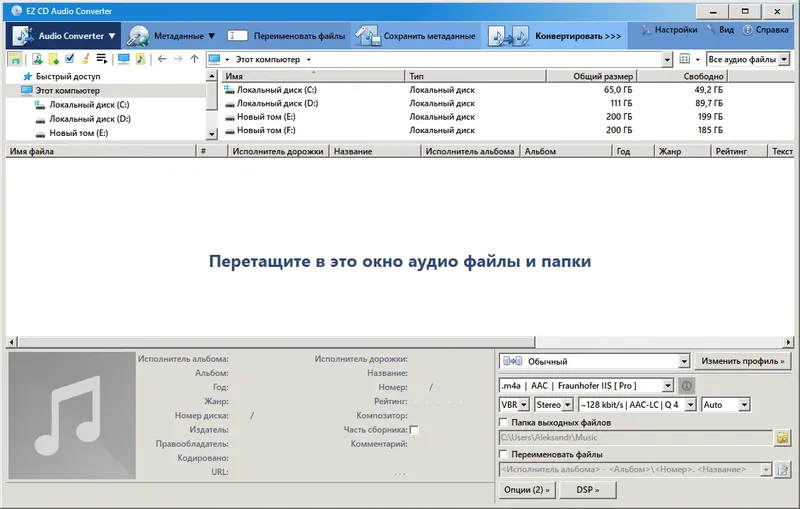Open the Все аудио файлы filter dropdown
Viewport: 800px width, 509px height.
(748, 59)
